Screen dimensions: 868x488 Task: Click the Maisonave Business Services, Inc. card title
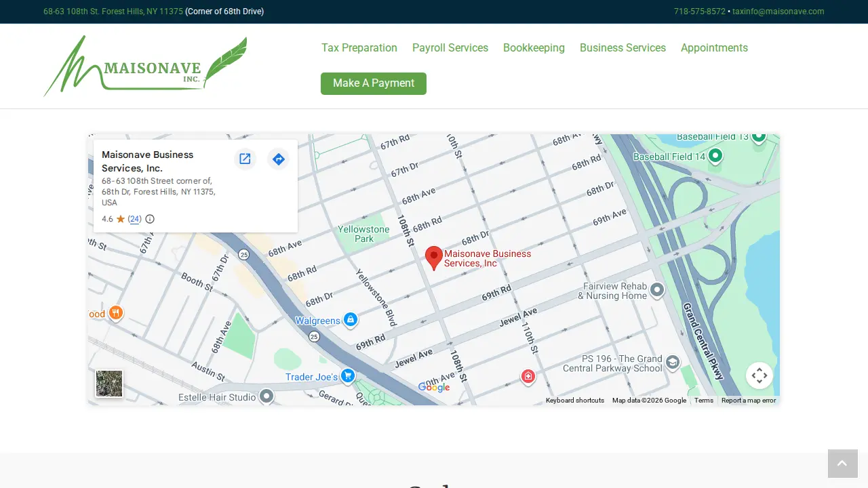(x=148, y=161)
